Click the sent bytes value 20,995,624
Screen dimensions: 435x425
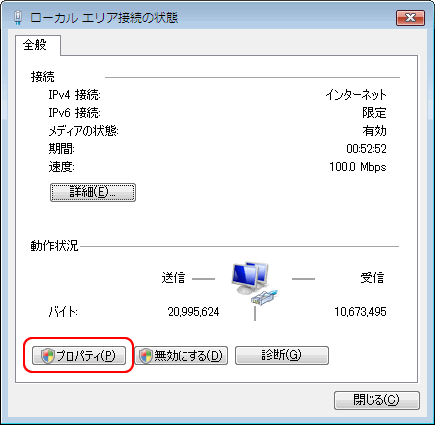point(193,312)
